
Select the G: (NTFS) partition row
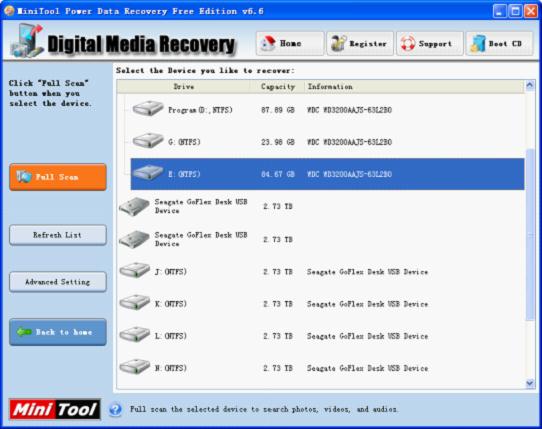coord(327,142)
